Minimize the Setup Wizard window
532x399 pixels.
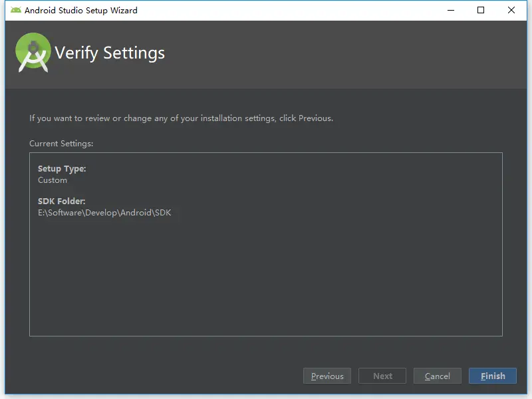tap(451, 10)
